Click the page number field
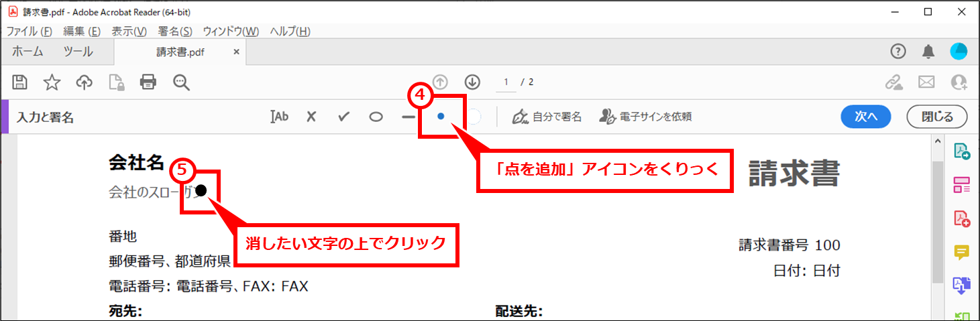The height and width of the screenshot is (321, 980). 506,82
